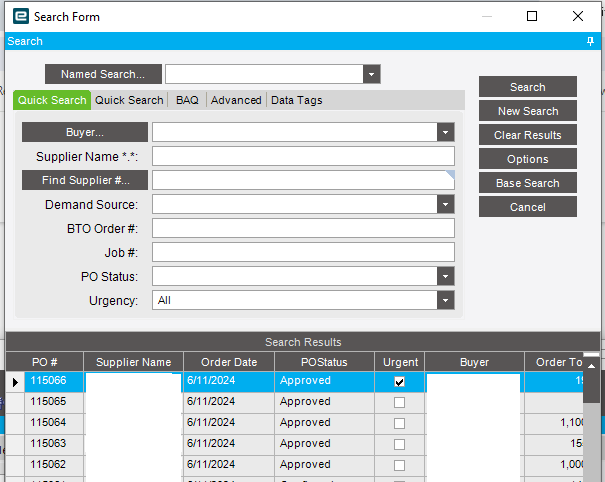The image size is (605, 482).
Task: Click the Search button
Action: 528,87
